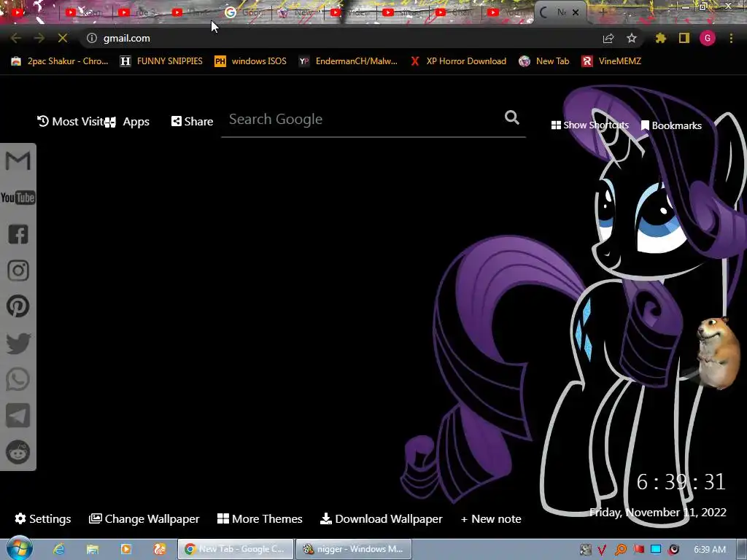Open the windows ISOS bookmark

[x=251, y=61]
